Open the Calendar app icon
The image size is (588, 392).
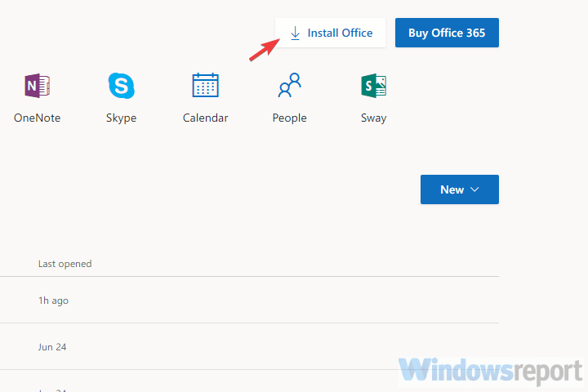coord(206,85)
